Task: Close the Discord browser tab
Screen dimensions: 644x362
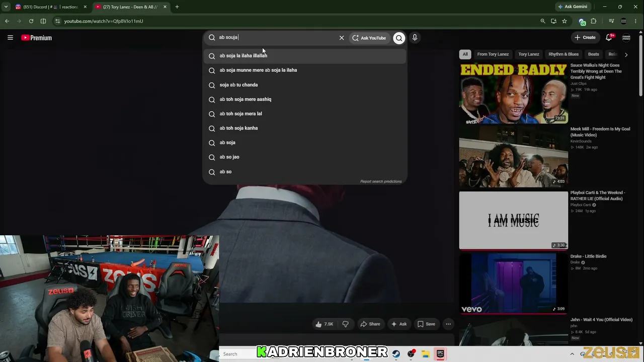Action: (x=85, y=7)
